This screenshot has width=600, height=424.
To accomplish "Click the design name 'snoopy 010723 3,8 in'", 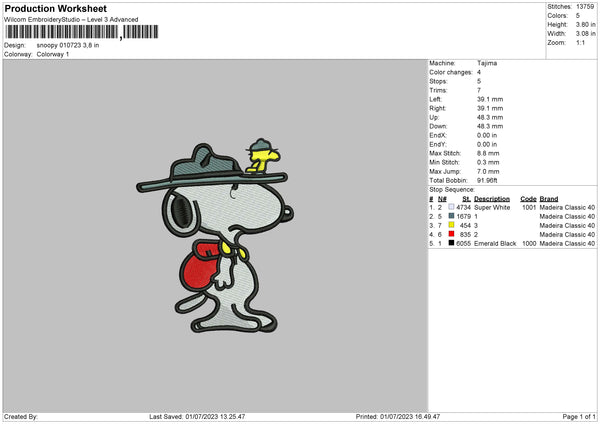I will point(68,45).
